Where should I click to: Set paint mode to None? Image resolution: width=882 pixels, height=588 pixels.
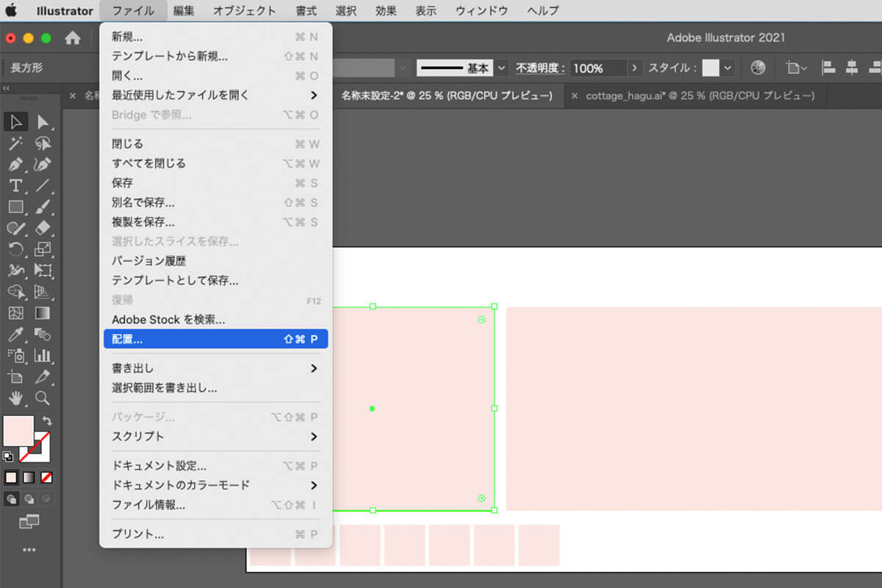pos(46,477)
